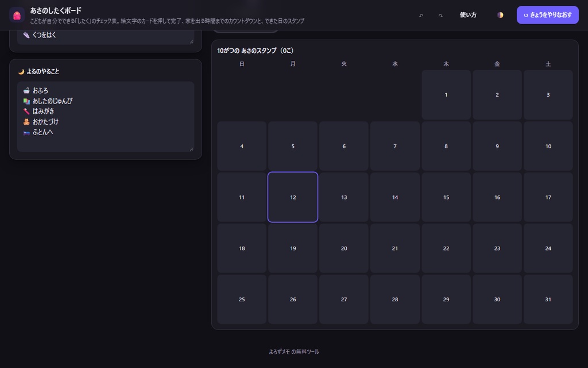The height and width of the screenshot is (368, 588).
Task: Select calendar day 7
Action: (395, 146)
